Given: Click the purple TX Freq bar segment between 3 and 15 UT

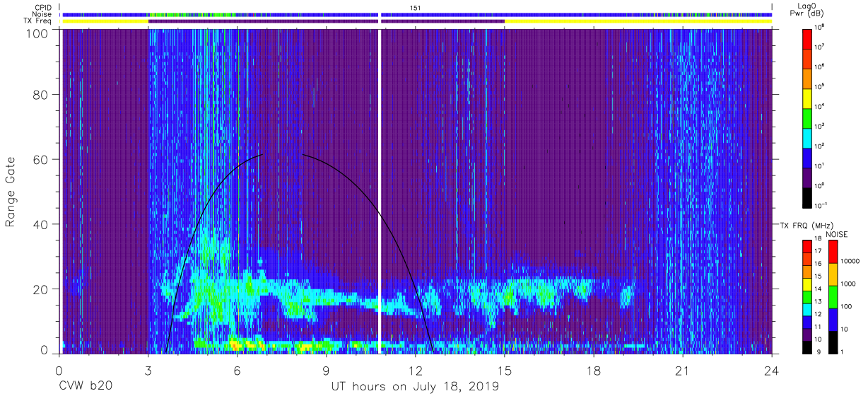Looking at the screenshot, I should pyautogui.click(x=326, y=21).
